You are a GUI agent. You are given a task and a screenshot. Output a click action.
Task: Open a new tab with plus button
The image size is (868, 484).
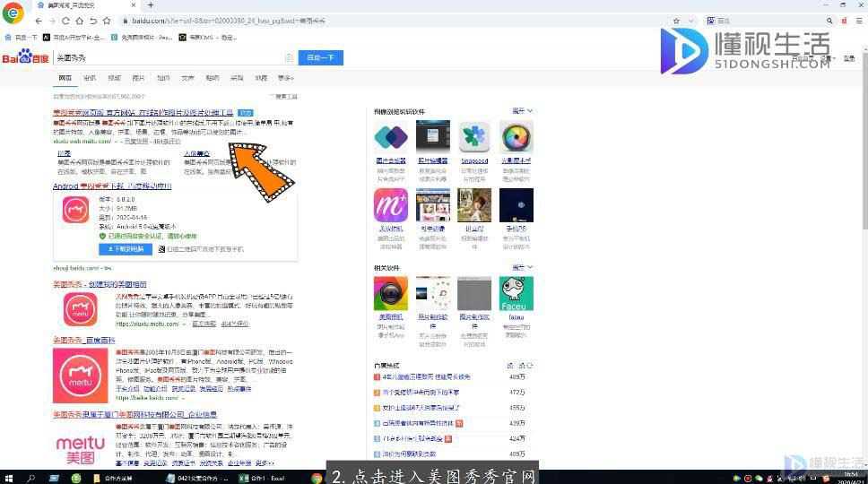[x=151, y=5]
